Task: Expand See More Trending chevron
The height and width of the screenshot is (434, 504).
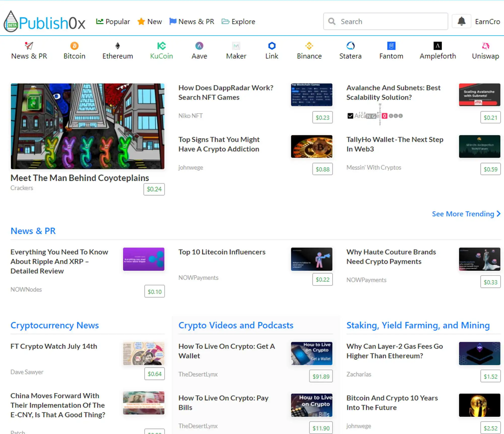Action: click(498, 214)
